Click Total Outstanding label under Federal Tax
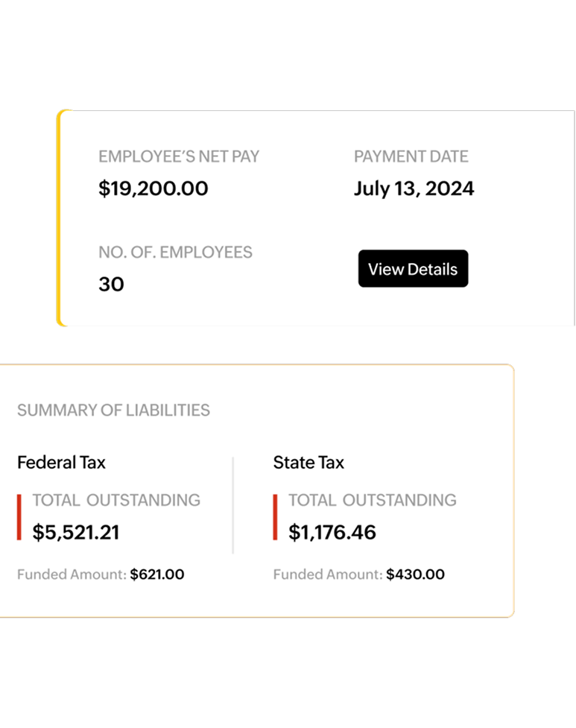This screenshot has width=576, height=728. point(116,500)
